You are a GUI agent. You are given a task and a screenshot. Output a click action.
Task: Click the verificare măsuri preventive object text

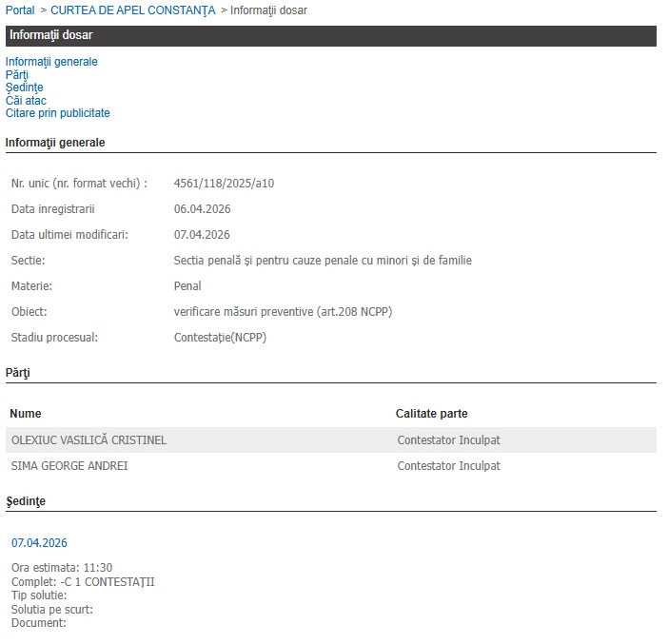pos(283,311)
